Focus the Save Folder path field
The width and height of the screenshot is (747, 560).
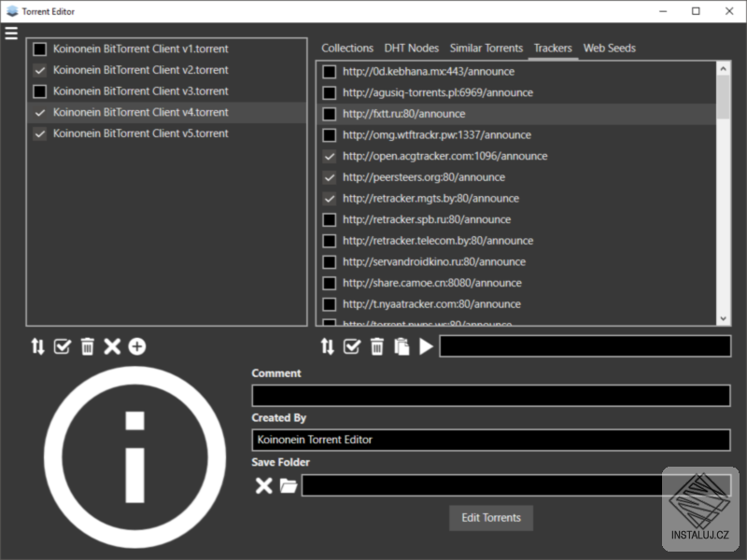(x=516, y=485)
